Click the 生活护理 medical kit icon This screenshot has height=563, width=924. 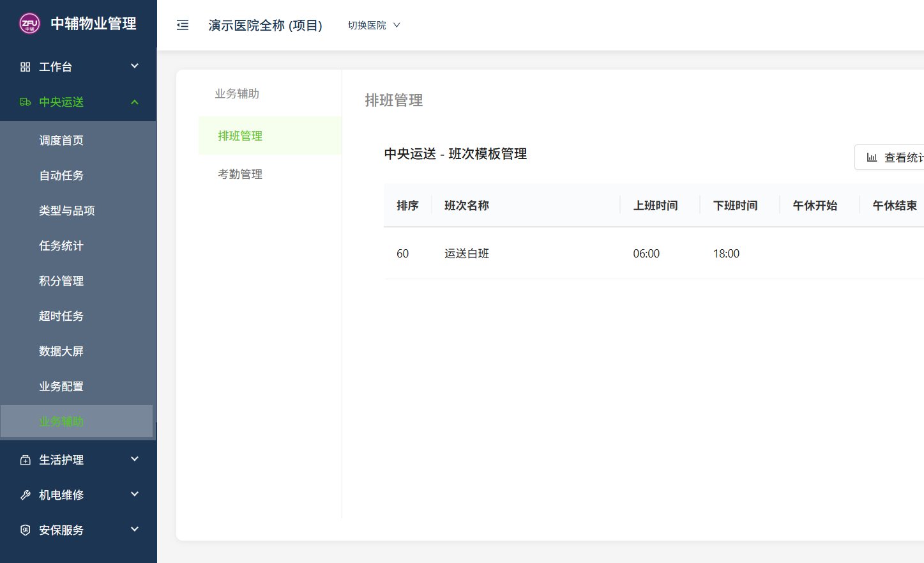coord(26,459)
